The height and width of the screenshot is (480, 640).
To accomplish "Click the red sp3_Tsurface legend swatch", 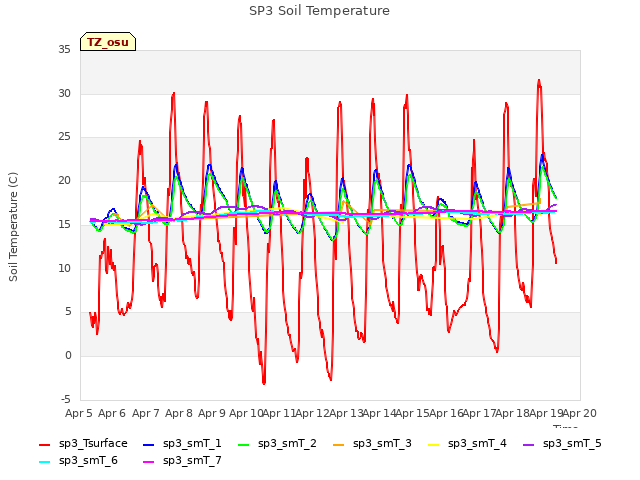I will click(x=44, y=444).
